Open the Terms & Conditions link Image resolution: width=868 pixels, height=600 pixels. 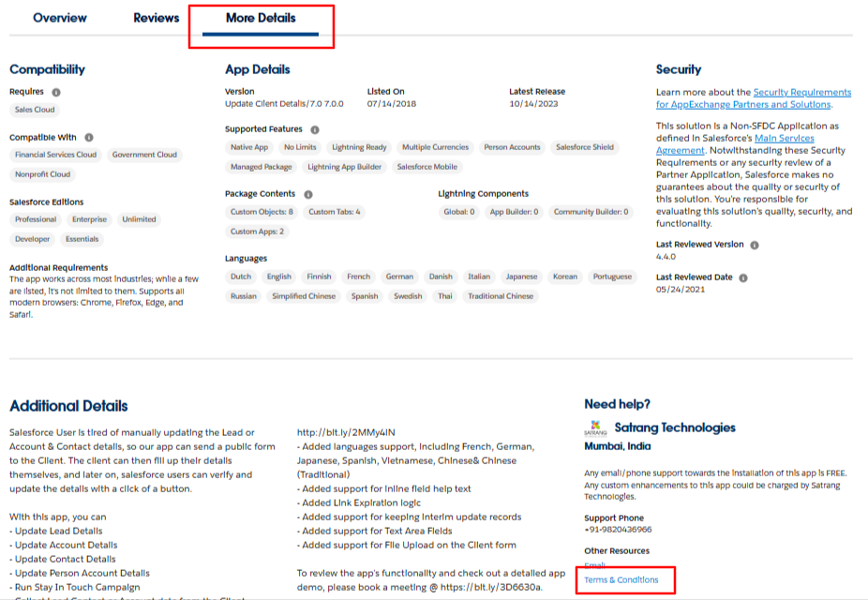tap(621, 579)
